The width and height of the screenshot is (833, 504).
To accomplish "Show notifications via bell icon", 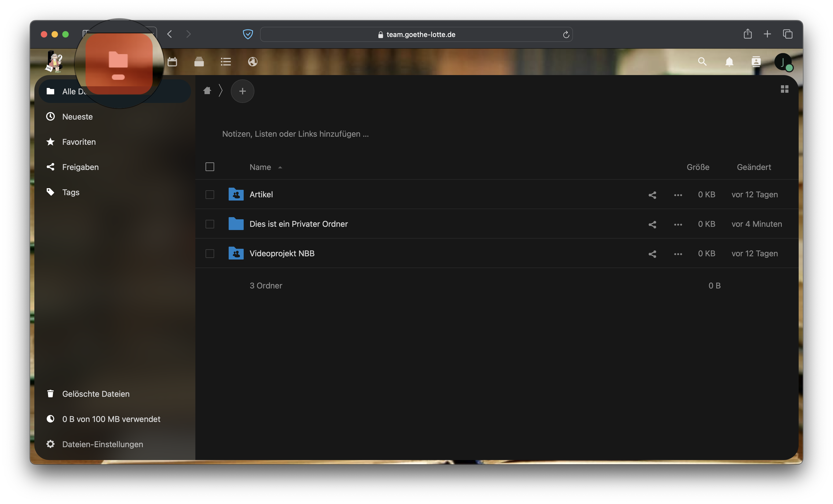I will [x=729, y=62].
